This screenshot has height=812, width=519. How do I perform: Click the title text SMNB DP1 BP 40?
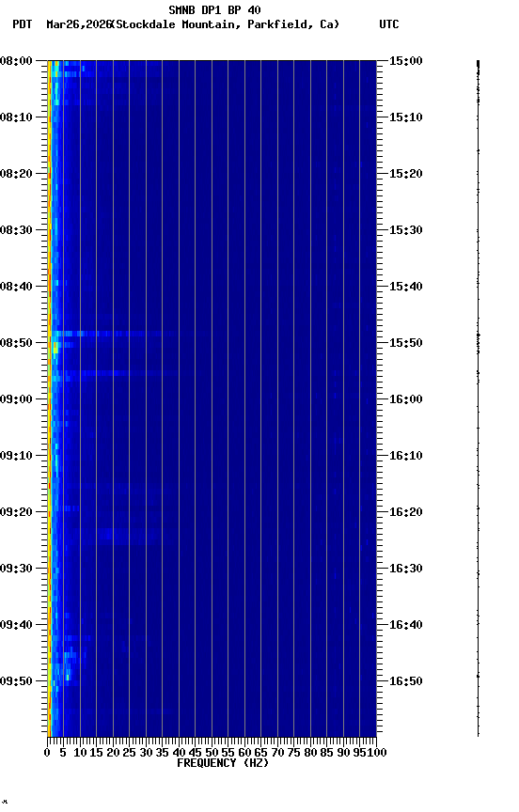tap(214, 9)
